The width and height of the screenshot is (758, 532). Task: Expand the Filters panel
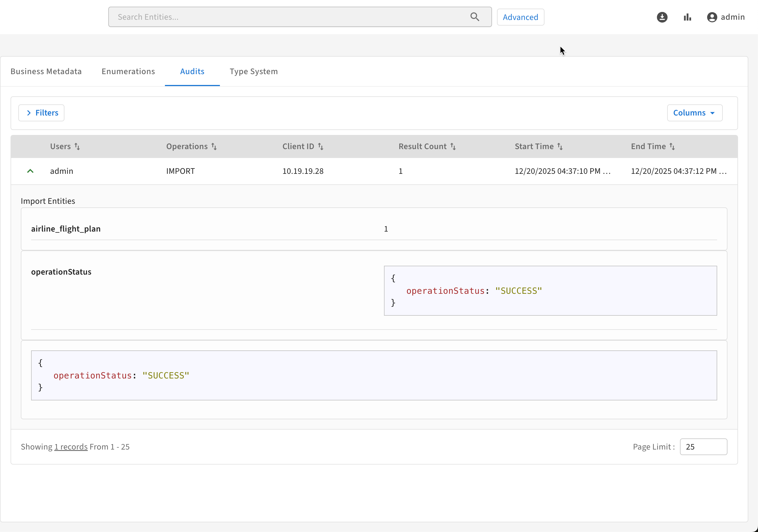[x=41, y=113]
